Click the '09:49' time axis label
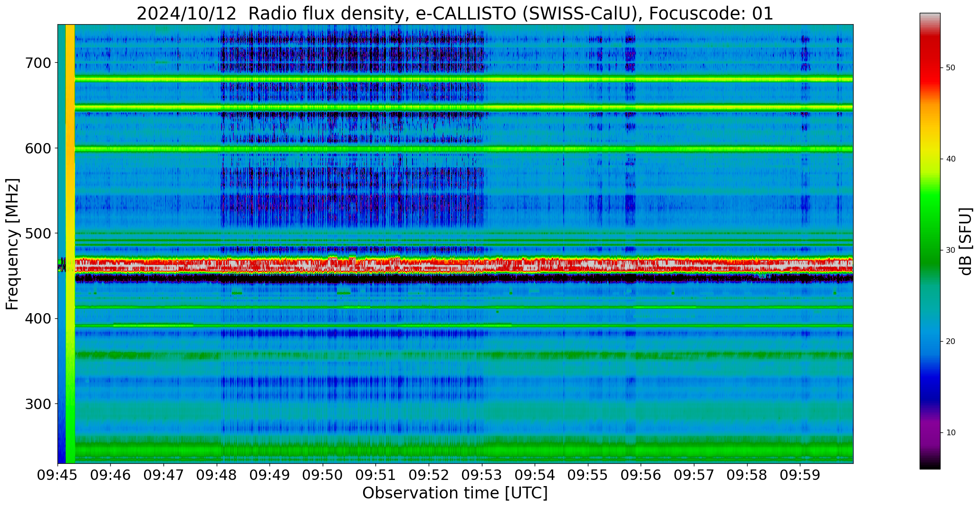 270,475
